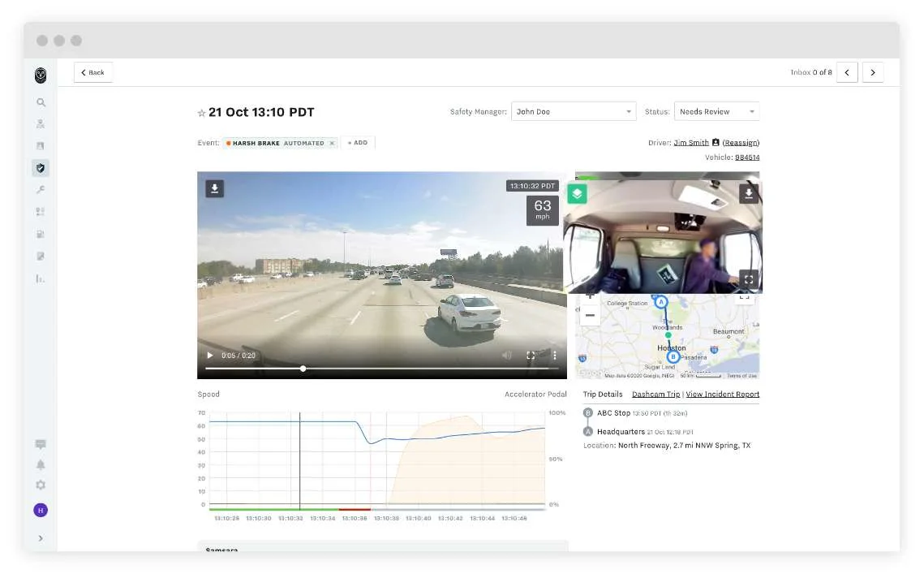Click the Safety shield icon in sidebar

click(41, 168)
